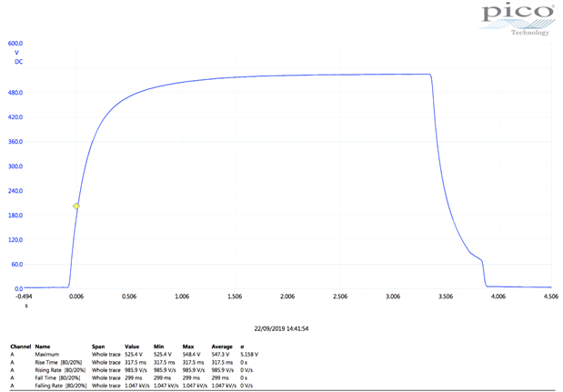Click the Average column header
Viewport: 563px width, 392px height.
pos(222,347)
